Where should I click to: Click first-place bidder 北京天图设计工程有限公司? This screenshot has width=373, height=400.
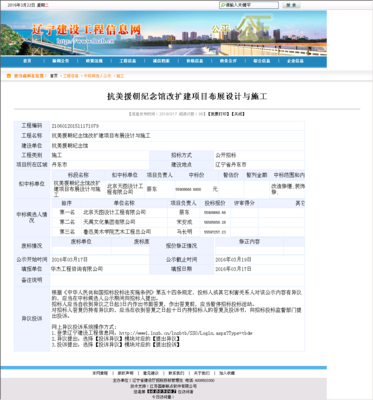pos(114,212)
